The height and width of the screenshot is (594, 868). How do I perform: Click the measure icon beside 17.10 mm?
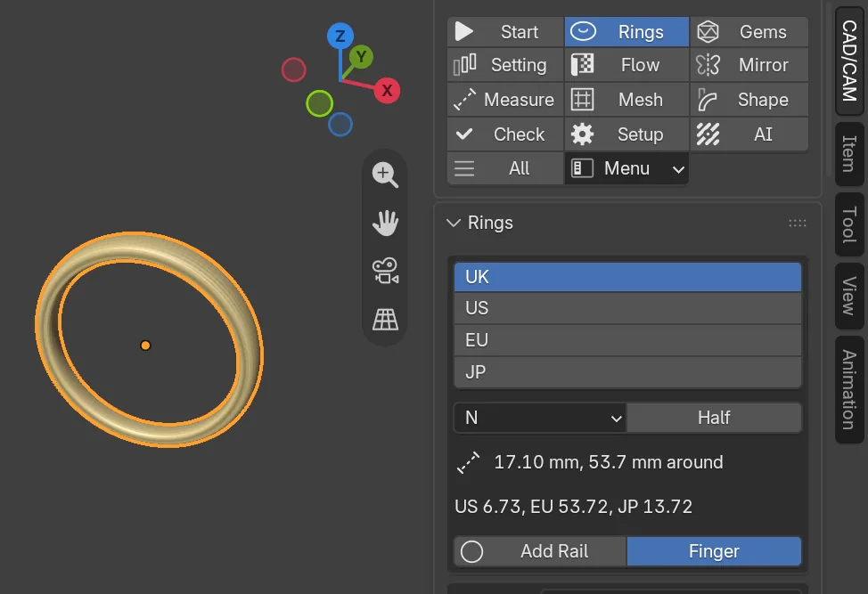tap(469, 462)
